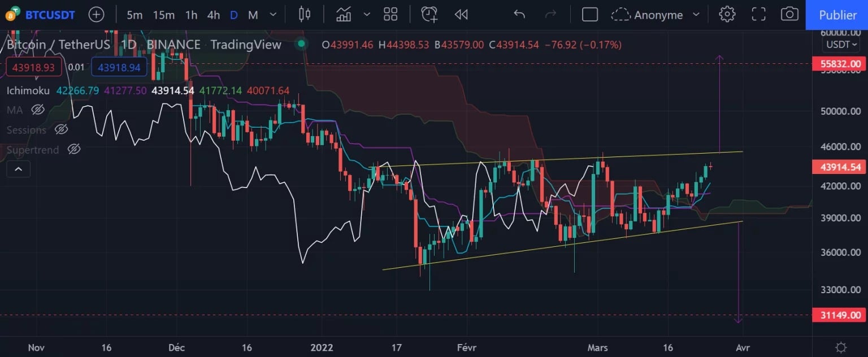Show the hidden MA indicator
Image resolution: width=868 pixels, height=357 pixels.
(x=38, y=110)
